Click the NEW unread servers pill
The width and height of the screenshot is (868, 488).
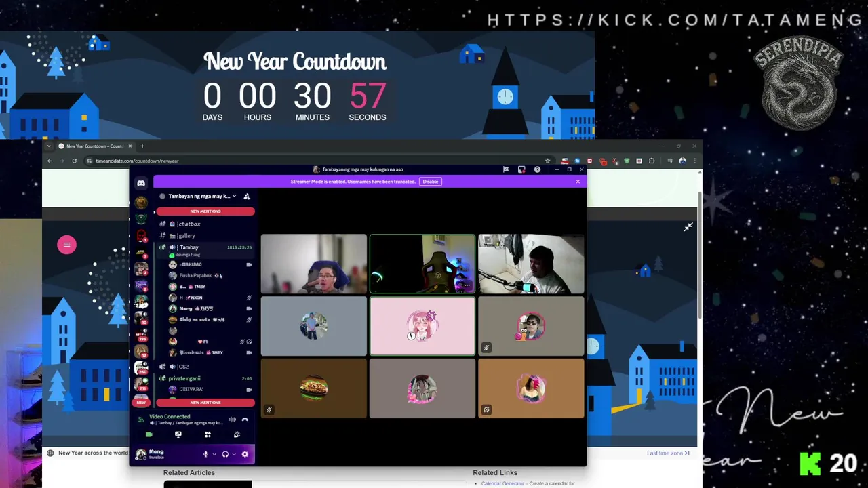(141, 403)
